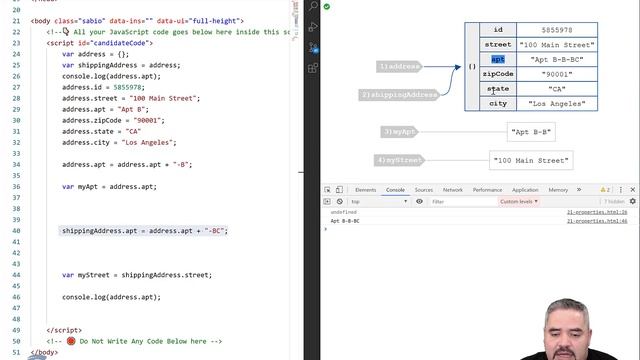Image resolution: width=640 pixels, height=360 pixels.
Task: Toggle the live expression eye icon
Action: [x=419, y=201]
